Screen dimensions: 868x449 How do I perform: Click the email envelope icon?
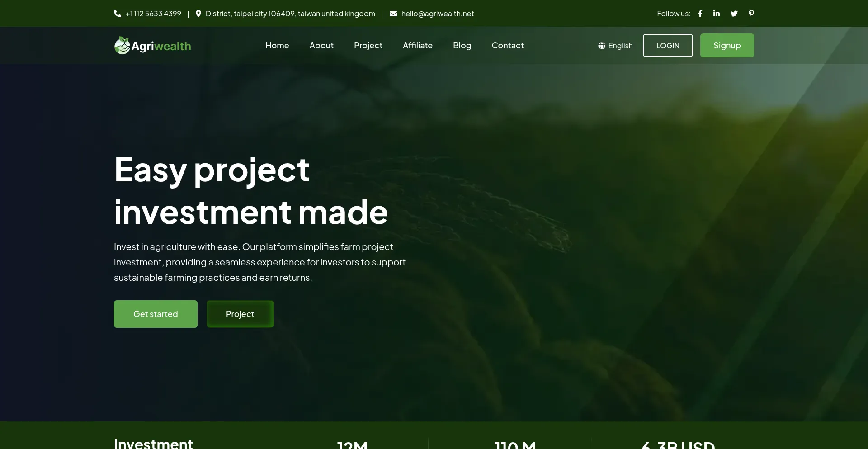[393, 14]
